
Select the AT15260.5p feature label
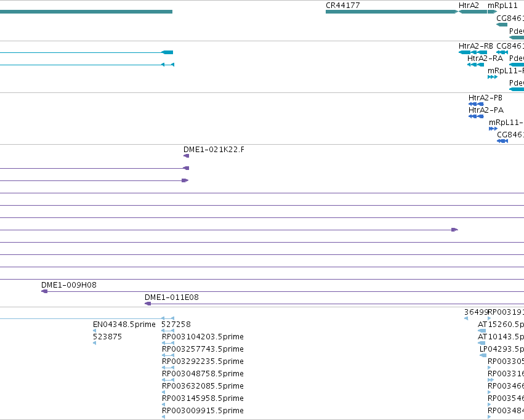click(501, 325)
